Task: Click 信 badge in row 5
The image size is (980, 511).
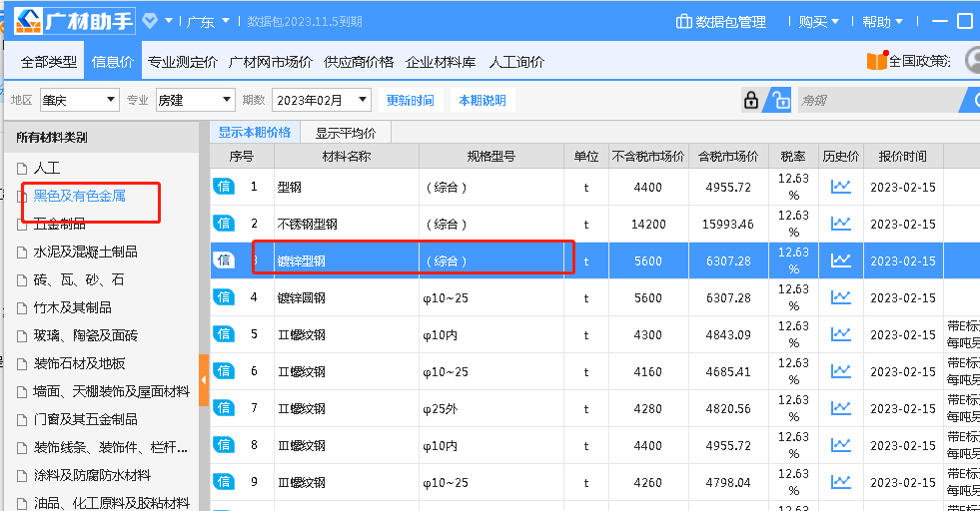Action: [224, 334]
